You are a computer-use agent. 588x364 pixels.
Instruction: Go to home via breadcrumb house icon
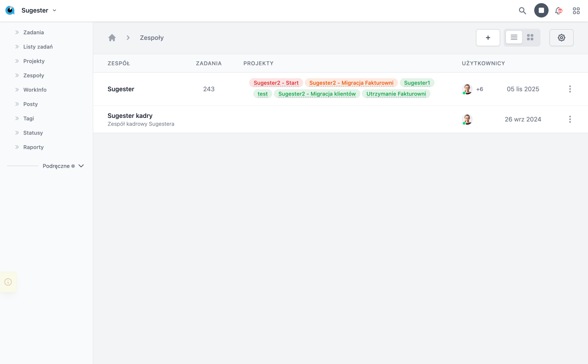[x=112, y=38]
